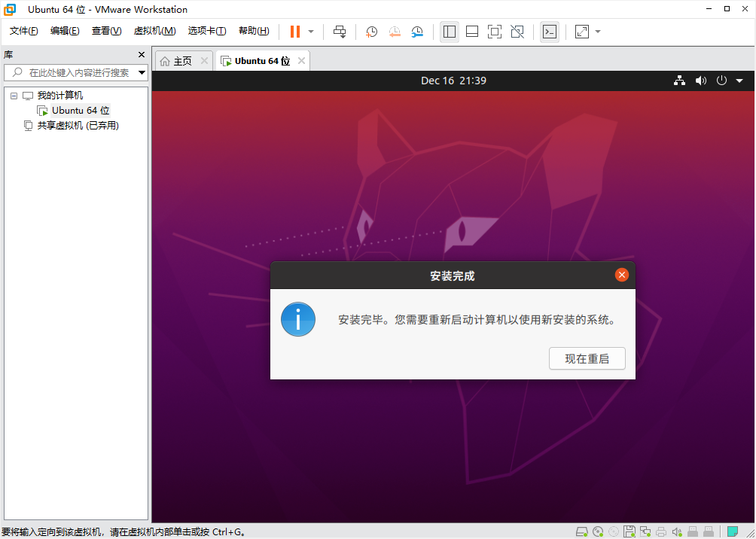Switch to Unity mode
Image resolution: width=756 pixels, height=539 pixels.
[x=517, y=32]
